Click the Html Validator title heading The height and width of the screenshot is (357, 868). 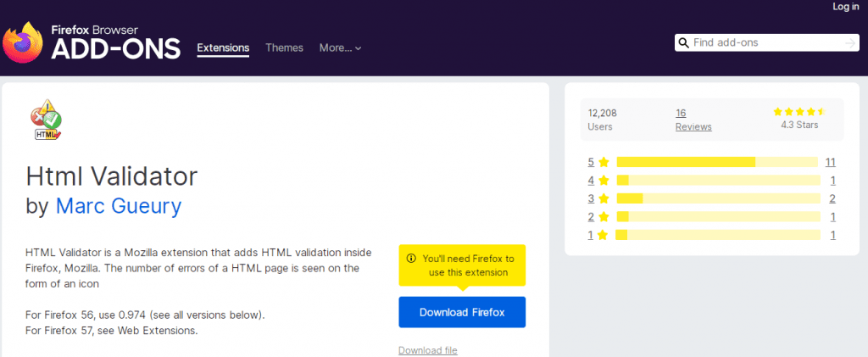(111, 176)
